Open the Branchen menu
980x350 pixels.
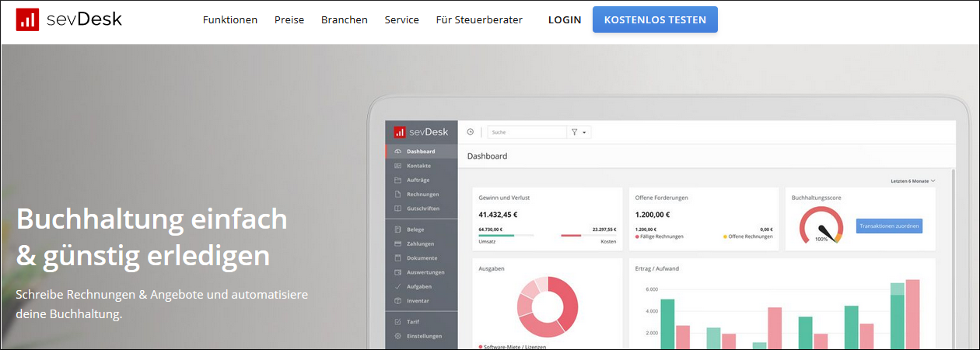[345, 19]
